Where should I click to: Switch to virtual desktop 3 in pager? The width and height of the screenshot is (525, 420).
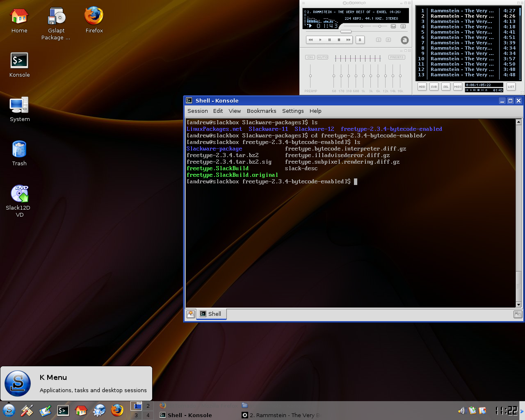coord(136,415)
